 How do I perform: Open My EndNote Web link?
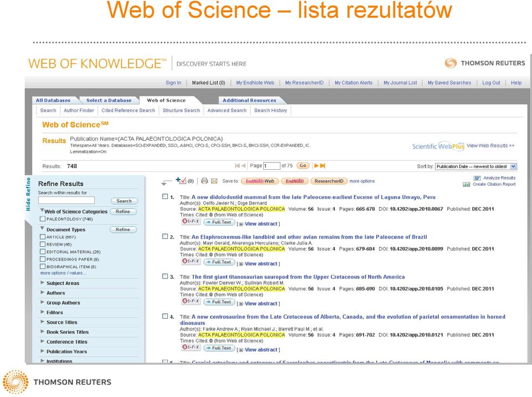tap(255, 83)
